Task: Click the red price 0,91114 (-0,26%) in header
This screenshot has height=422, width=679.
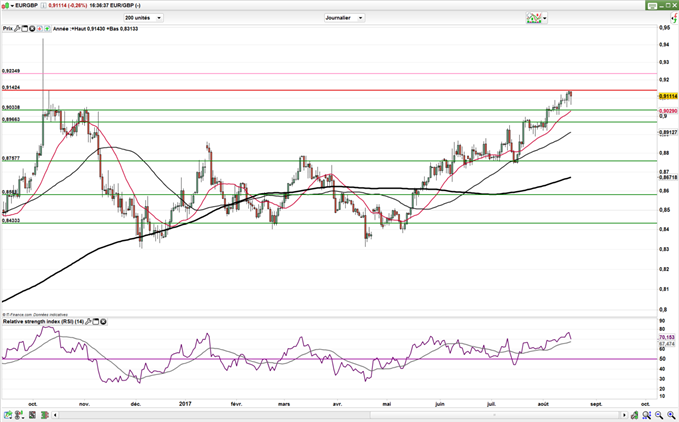Action: [68, 6]
